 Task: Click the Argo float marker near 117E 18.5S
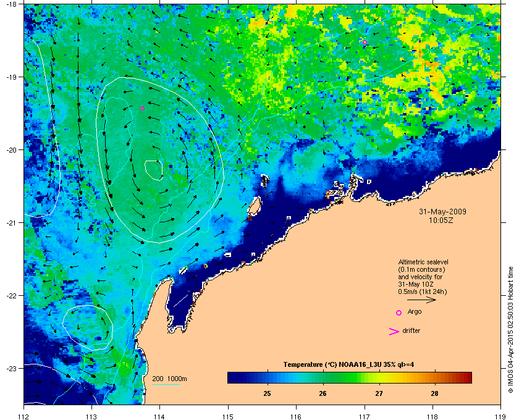[365, 42]
